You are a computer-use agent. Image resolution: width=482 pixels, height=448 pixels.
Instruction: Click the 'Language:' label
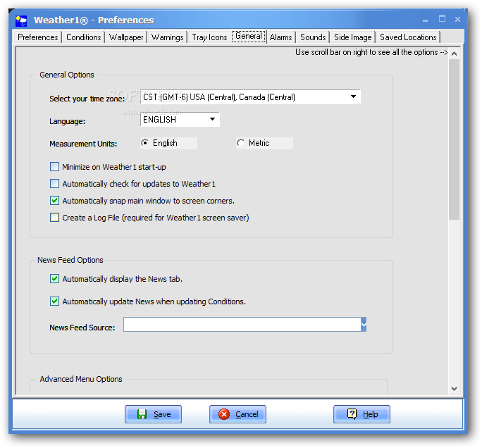pyautogui.click(x=68, y=121)
